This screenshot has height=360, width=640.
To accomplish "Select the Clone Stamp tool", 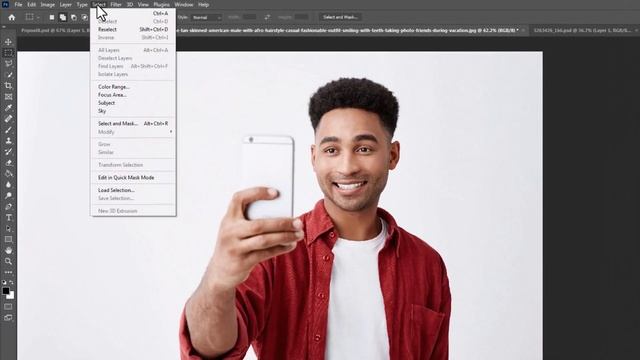I will (x=8, y=140).
